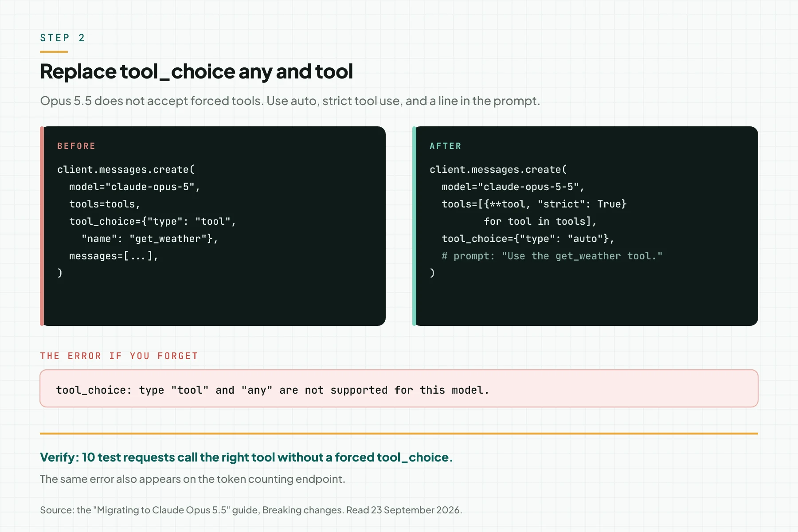
Task: Click 'model="claude-opus-5-5",' line in After
Action: point(513,187)
